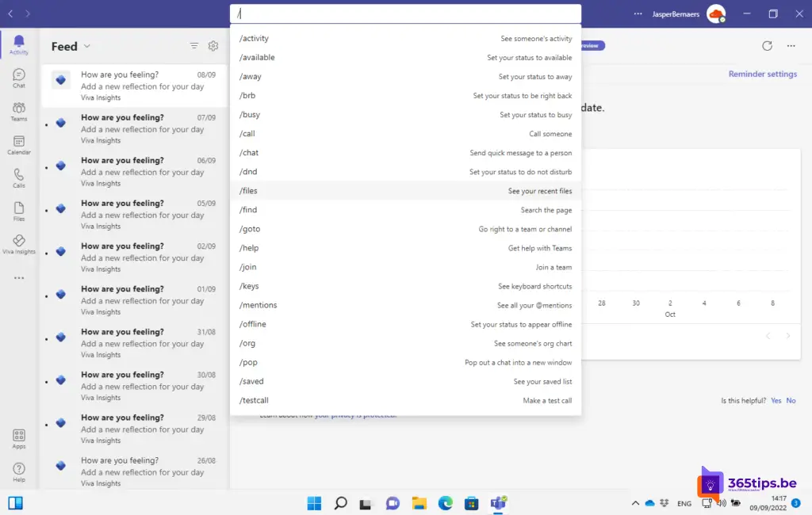Open Settings and more ellipsis in title bar
The image size is (812, 515).
[x=638, y=13]
